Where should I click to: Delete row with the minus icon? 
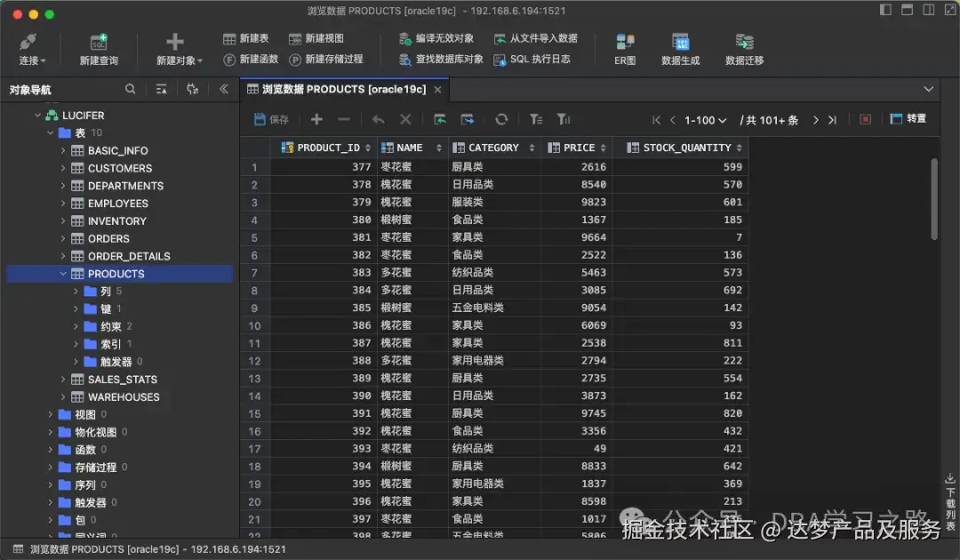344,119
